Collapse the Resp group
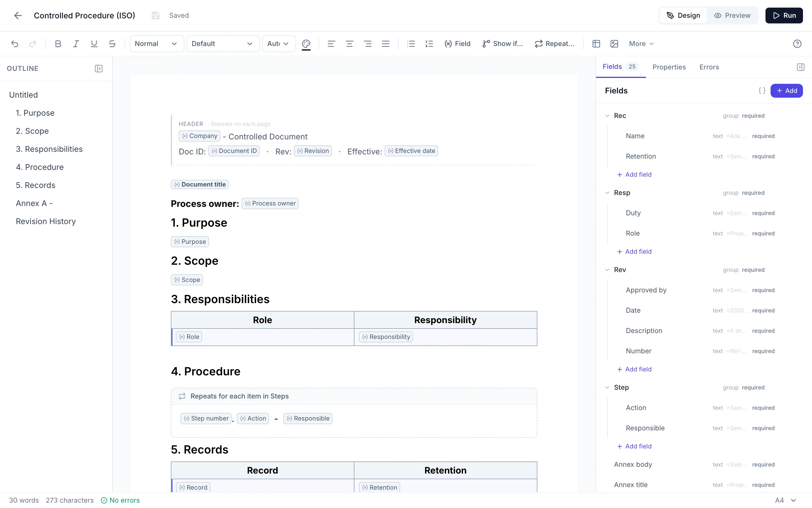 607,193
